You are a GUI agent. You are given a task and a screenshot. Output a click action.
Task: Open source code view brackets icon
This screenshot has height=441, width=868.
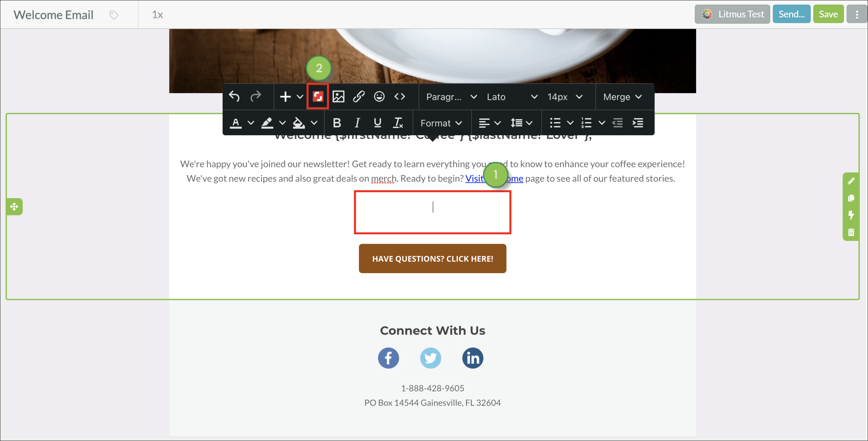[x=400, y=97]
